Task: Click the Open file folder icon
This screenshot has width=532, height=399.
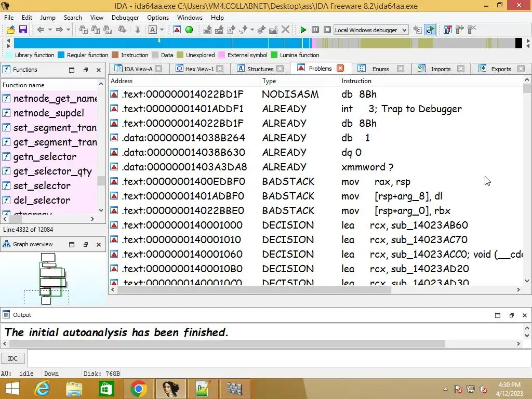Action: tap(10, 30)
